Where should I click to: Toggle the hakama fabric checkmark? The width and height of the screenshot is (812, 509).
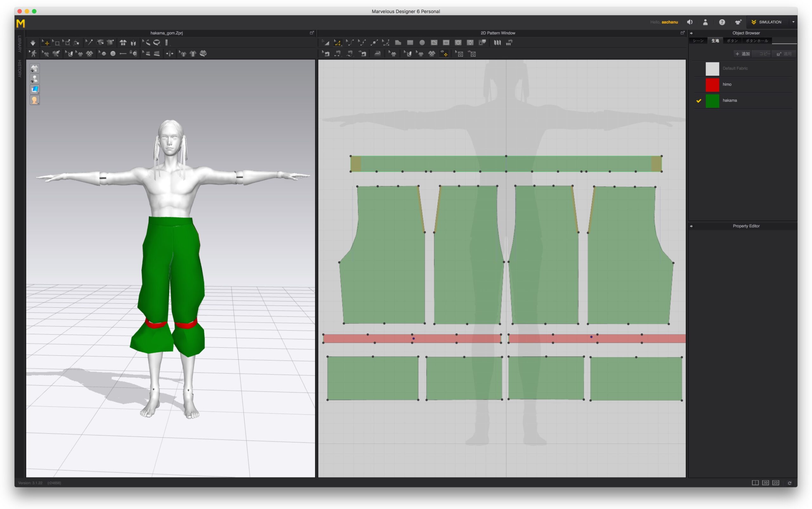(x=698, y=101)
